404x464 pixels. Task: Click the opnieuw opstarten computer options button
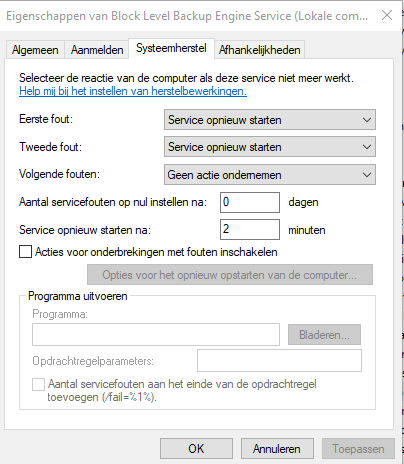(230, 275)
